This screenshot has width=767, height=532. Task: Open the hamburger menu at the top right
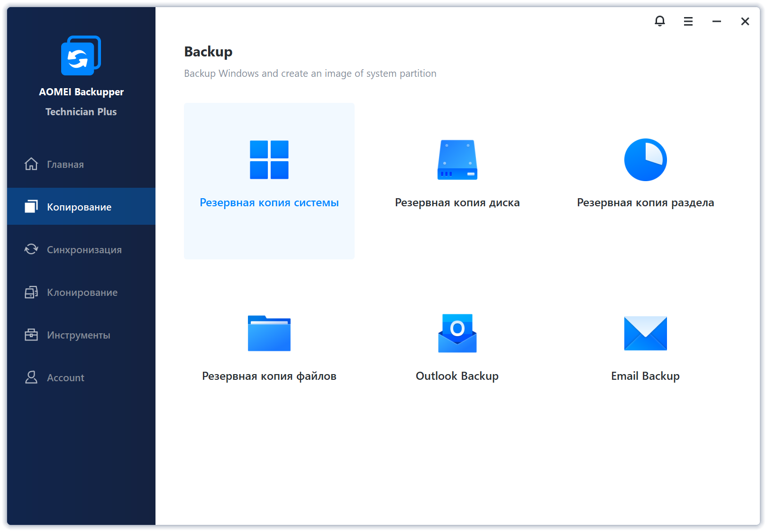tap(688, 21)
